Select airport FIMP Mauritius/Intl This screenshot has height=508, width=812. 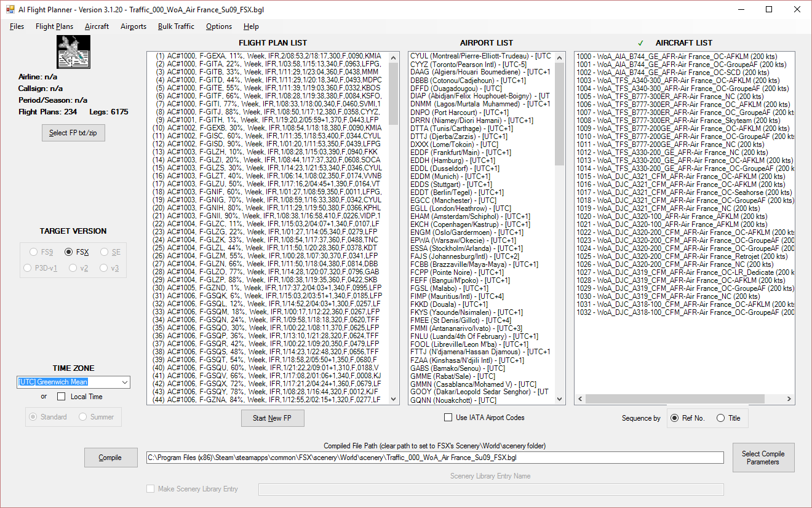(x=482, y=296)
